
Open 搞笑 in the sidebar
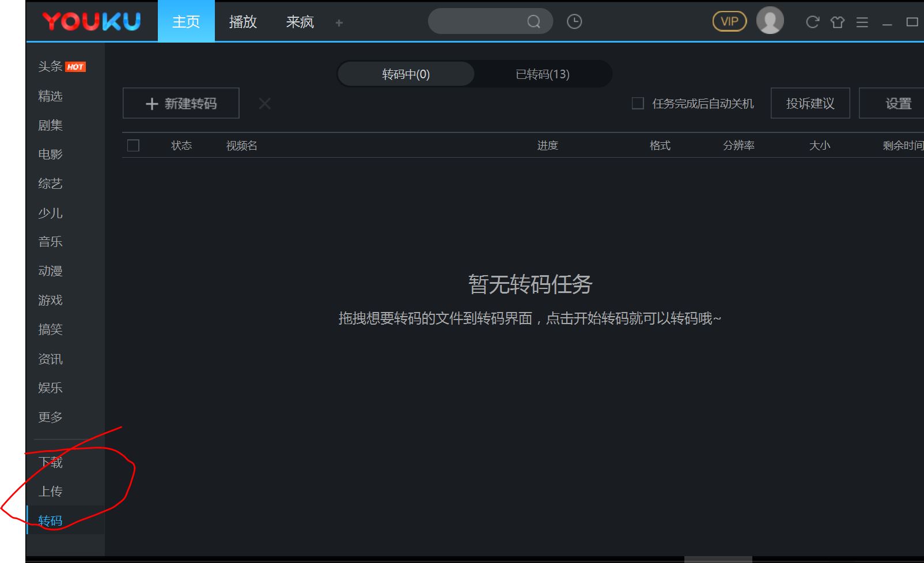point(50,329)
